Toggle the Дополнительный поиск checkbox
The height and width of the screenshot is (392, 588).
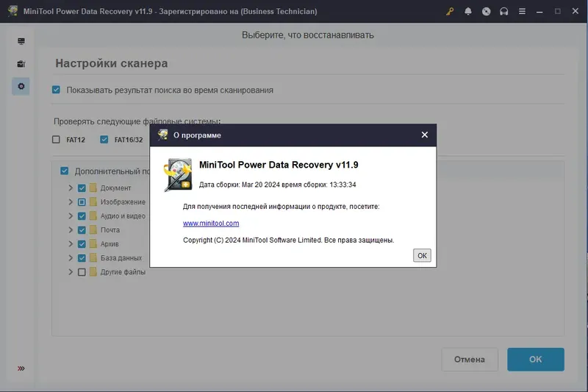(65, 171)
